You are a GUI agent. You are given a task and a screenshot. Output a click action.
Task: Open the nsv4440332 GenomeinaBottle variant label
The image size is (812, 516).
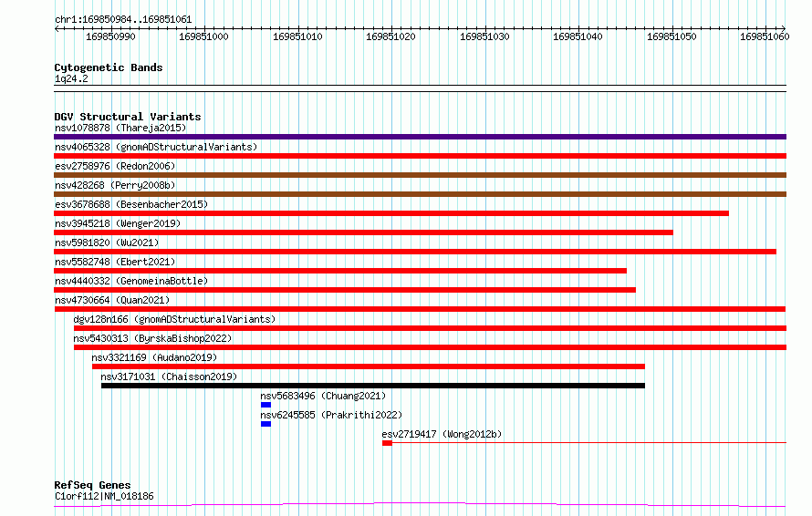131,281
